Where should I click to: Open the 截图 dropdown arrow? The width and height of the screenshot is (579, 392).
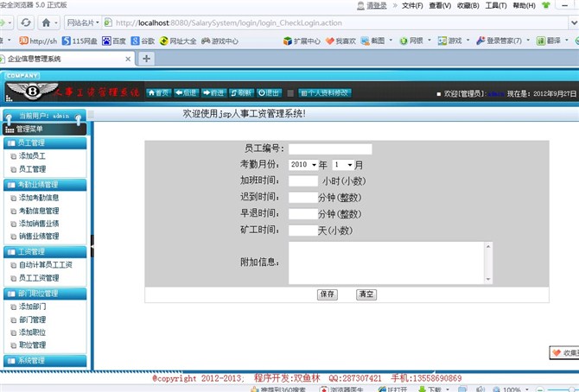click(391, 41)
